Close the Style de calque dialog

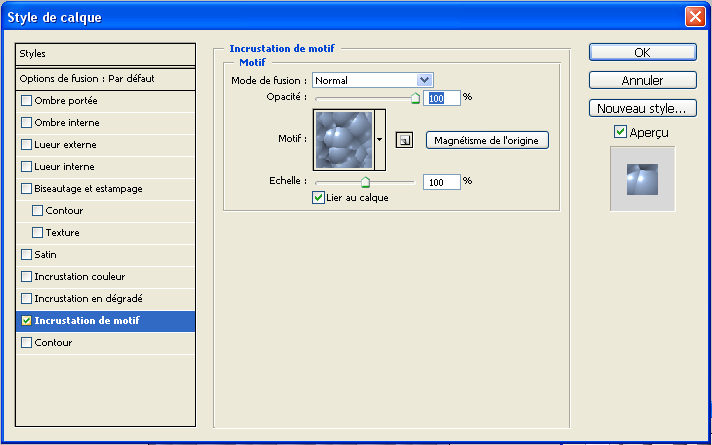[x=695, y=17]
